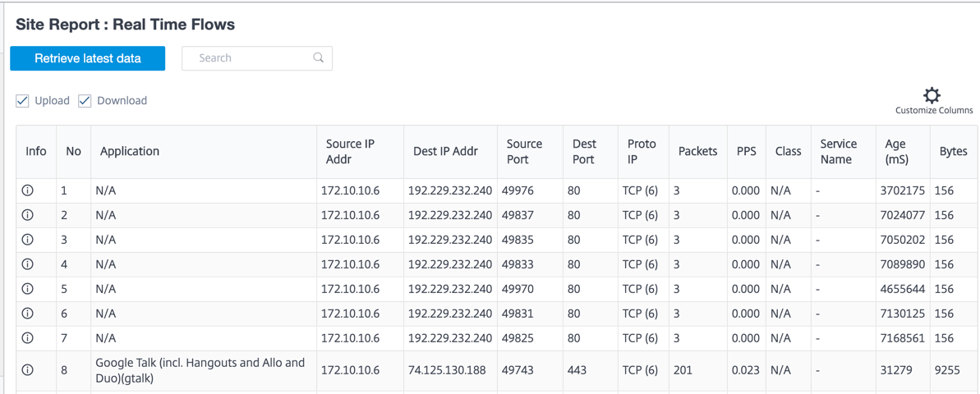This screenshot has width=980, height=394.
Task: Select the Google Talk application cell
Action: tap(203, 370)
